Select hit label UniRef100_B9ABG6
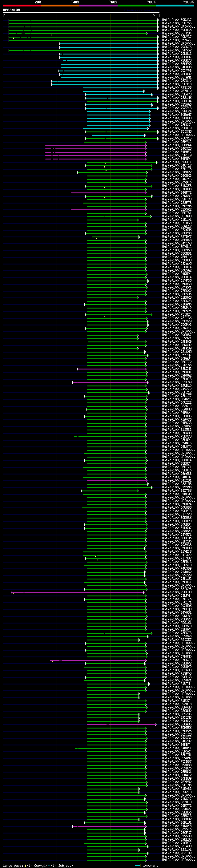 [177, 721]
